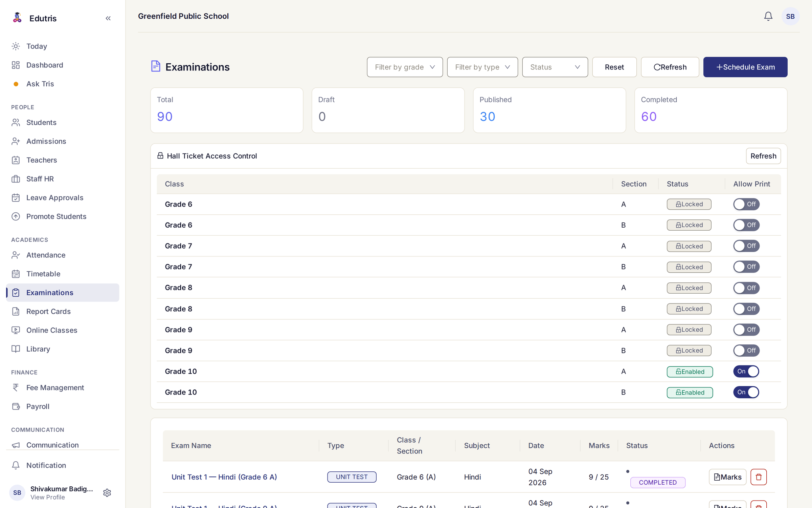The image size is (812, 508).
Task: Click the Reset filters button
Action: coord(614,67)
